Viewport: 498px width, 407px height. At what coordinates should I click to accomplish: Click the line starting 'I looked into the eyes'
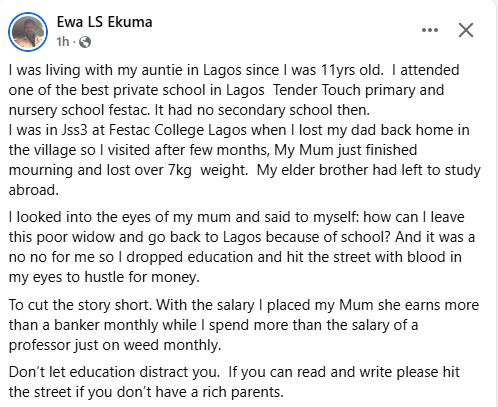236,217
